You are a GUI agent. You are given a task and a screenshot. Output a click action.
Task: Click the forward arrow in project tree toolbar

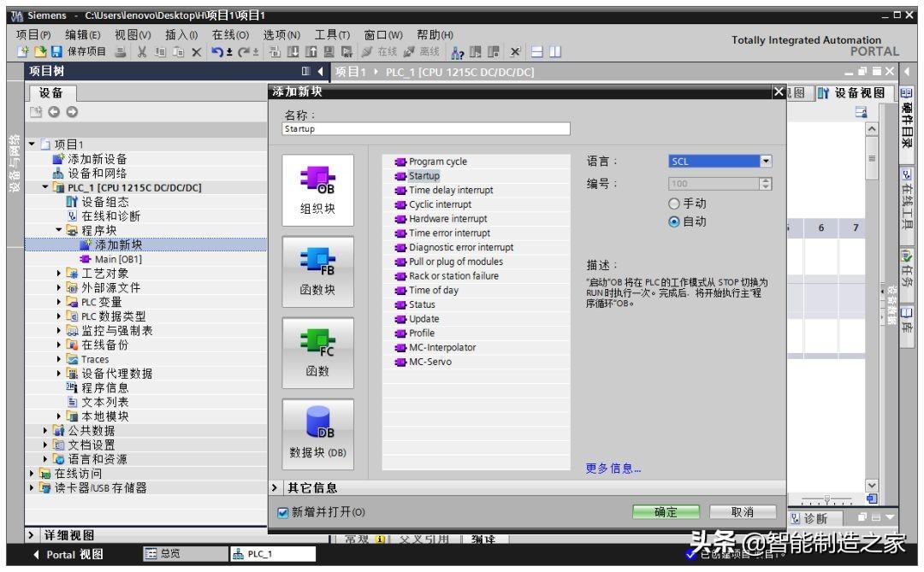click(x=72, y=112)
